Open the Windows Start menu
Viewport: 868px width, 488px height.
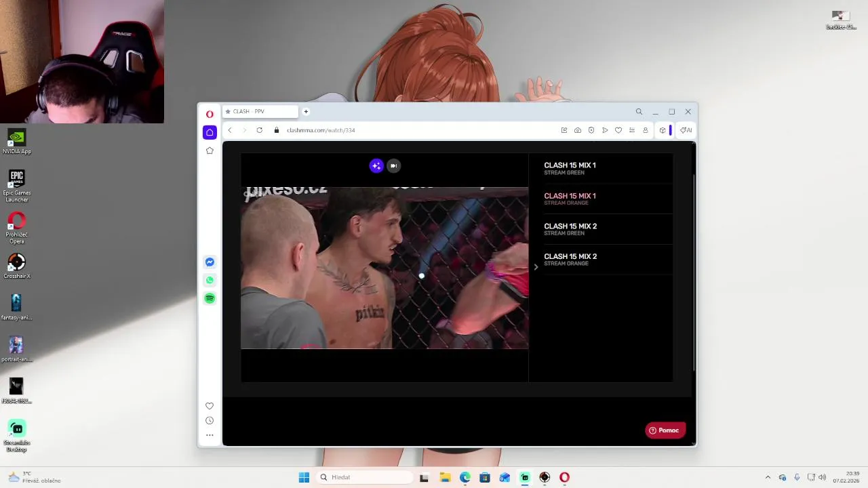point(304,477)
